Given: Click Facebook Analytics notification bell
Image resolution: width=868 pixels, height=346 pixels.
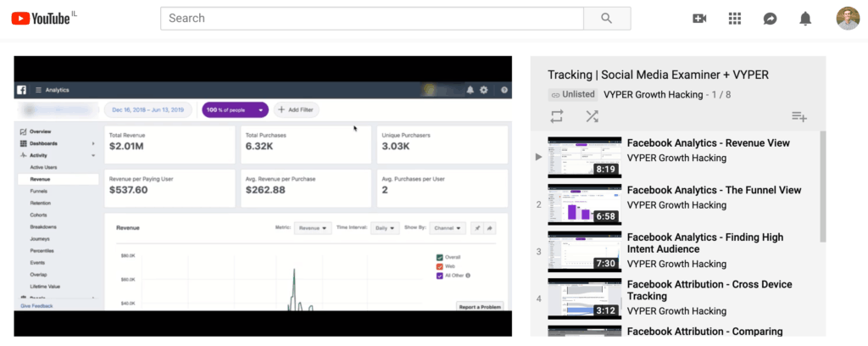Looking at the screenshot, I should [470, 90].
